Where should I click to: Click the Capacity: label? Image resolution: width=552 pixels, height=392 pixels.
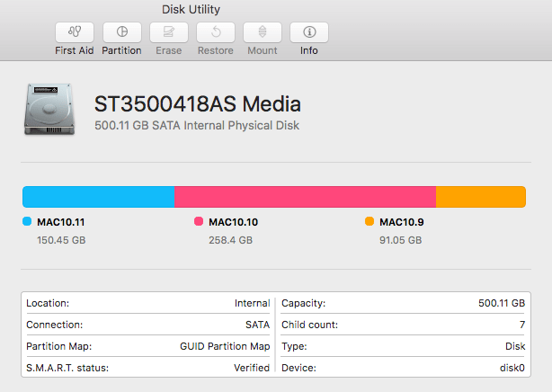304,303
